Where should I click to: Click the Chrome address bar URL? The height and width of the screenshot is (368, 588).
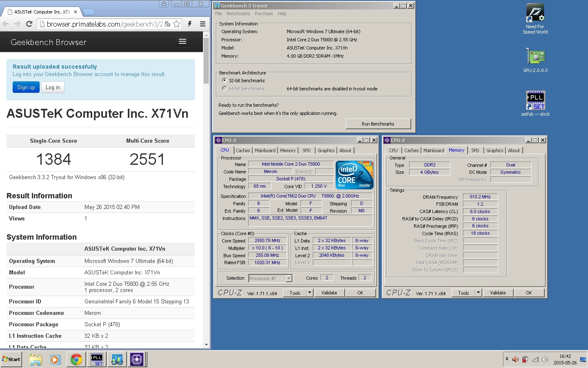point(105,24)
